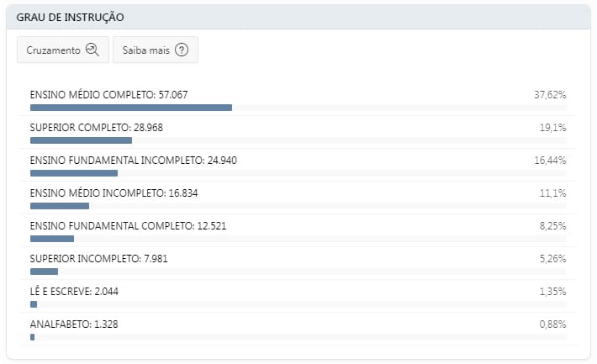597x364 pixels.
Task: Click the 37,62% percentage value
Action: point(550,95)
